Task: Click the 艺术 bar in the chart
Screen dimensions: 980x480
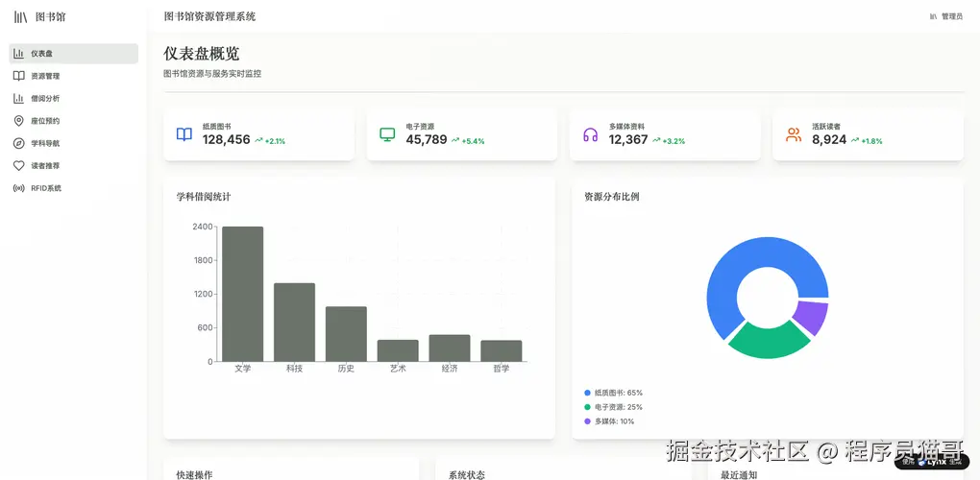Action: pyautogui.click(x=398, y=350)
